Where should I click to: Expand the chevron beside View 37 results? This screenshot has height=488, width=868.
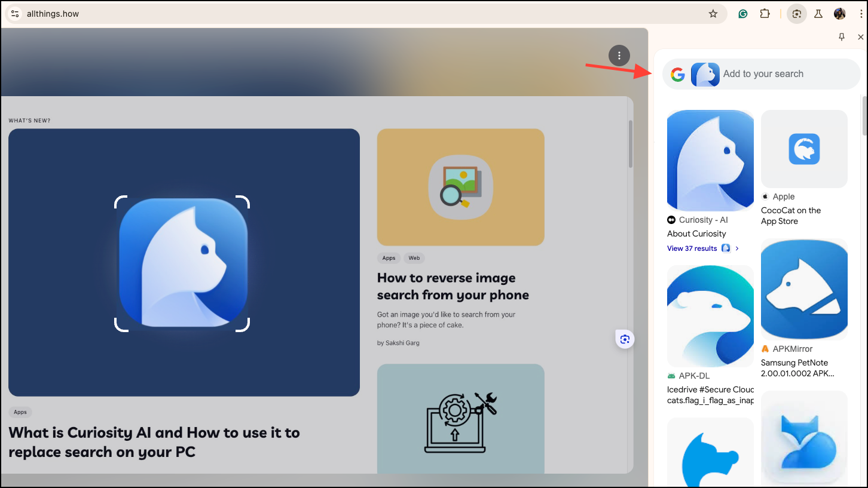click(x=737, y=248)
